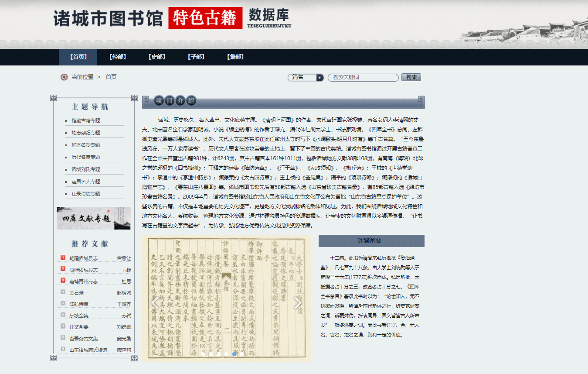The height and width of the screenshot is (374, 588).
Task: Open recommended document 金石录
Action: pos(77,293)
